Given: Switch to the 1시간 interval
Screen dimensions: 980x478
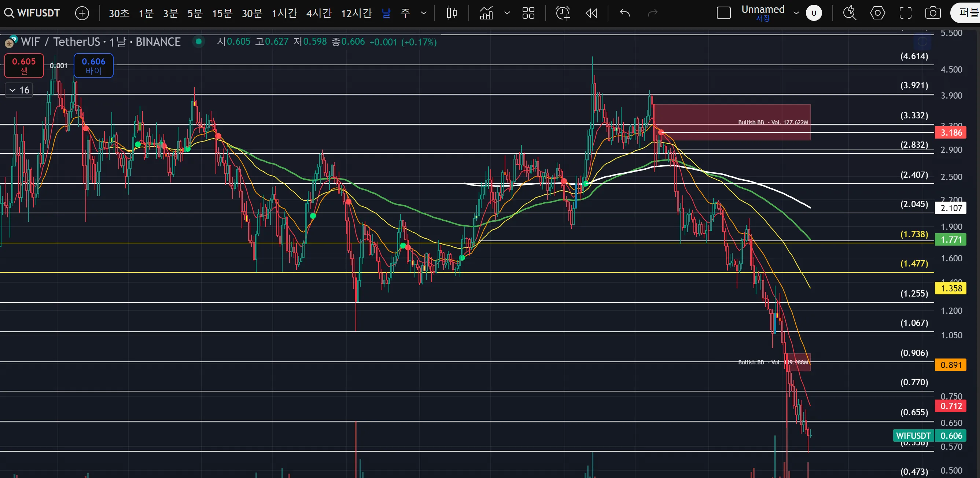Looking at the screenshot, I should (x=284, y=13).
